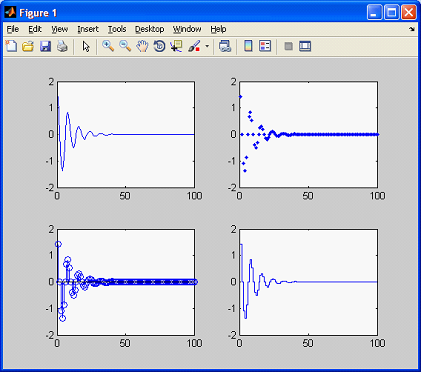Hide plot tools with the gray square icon
The height and width of the screenshot is (391, 421).
tap(289, 46)
